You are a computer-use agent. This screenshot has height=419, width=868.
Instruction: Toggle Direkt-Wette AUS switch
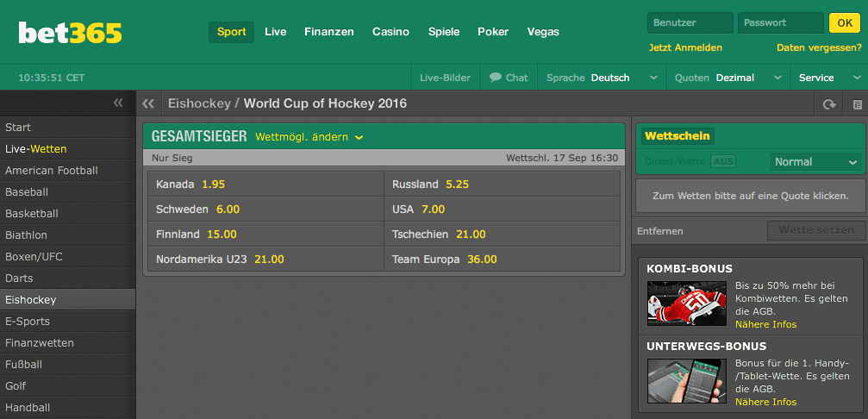tap(723, 161)
